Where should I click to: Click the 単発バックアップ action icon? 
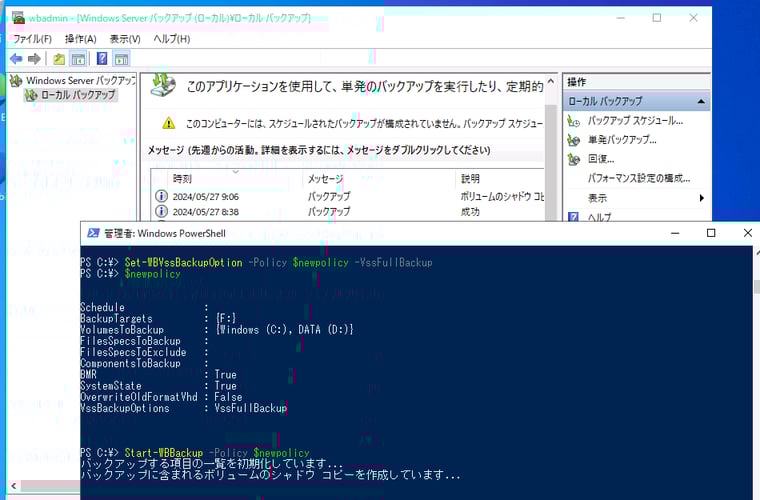(573, 140)
